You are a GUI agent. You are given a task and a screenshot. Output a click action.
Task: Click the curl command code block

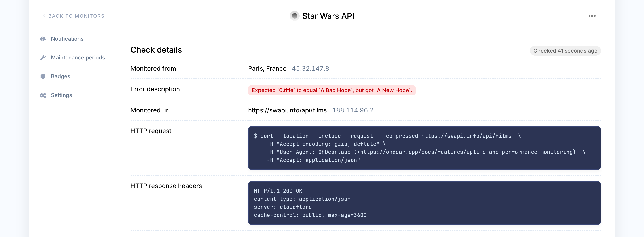[x=424, y=148]
